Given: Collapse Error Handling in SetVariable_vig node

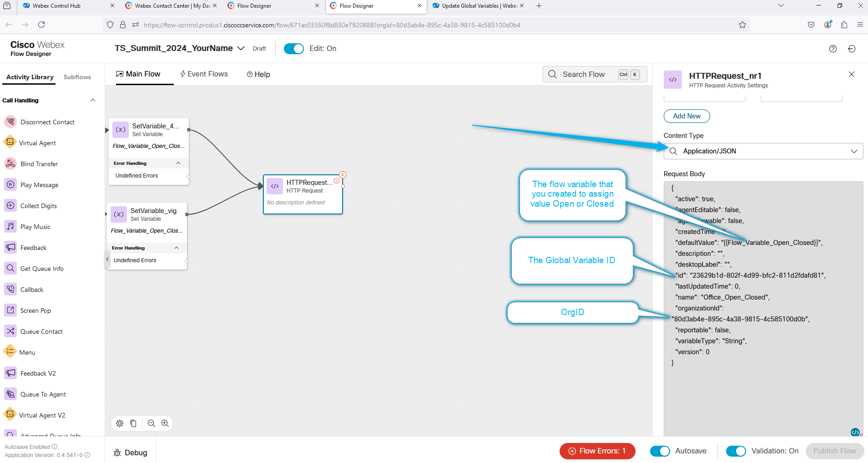Looking at the screenshot, I should [x=177, y=248].
